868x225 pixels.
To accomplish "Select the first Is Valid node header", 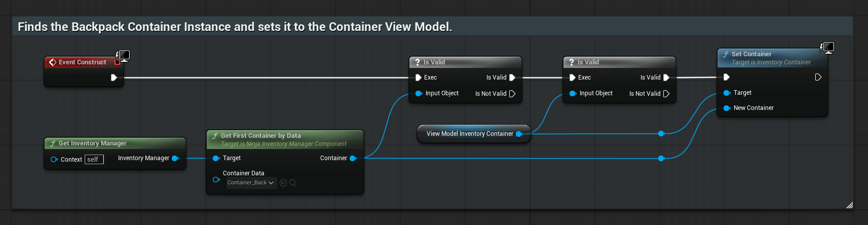I will (x=465, y=62).
